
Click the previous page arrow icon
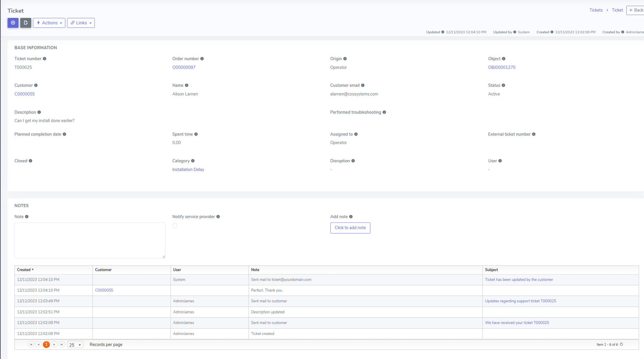tap(39, 344)
